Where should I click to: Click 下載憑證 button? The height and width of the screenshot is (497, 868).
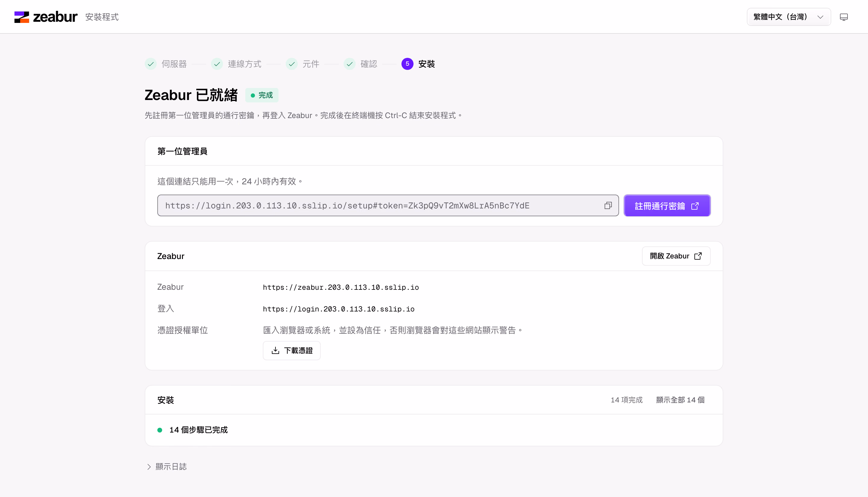[x=292, y=351]
